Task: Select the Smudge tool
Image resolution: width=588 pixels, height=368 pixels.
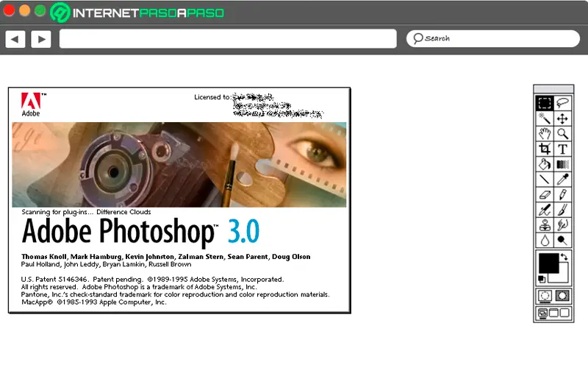Action: (x=562, y=225)
